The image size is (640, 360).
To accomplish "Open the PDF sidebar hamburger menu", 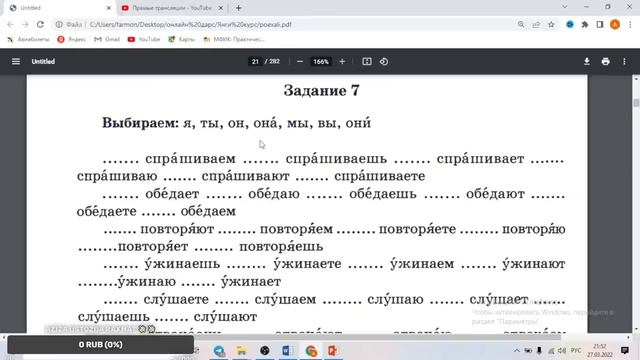I will (x=16, y=61).
